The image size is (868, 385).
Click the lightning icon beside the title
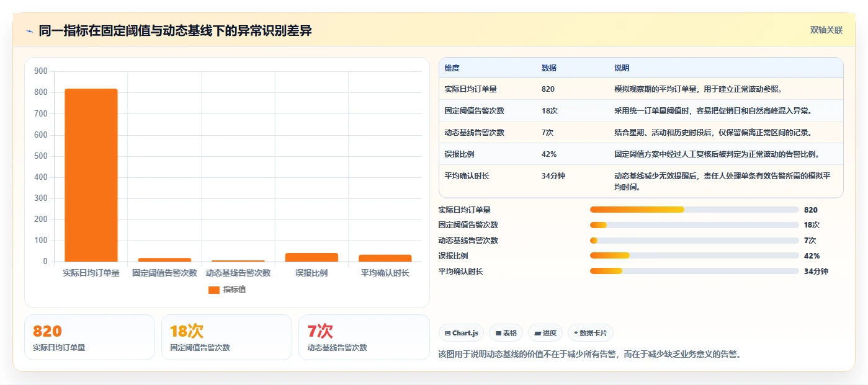[29, 30]
